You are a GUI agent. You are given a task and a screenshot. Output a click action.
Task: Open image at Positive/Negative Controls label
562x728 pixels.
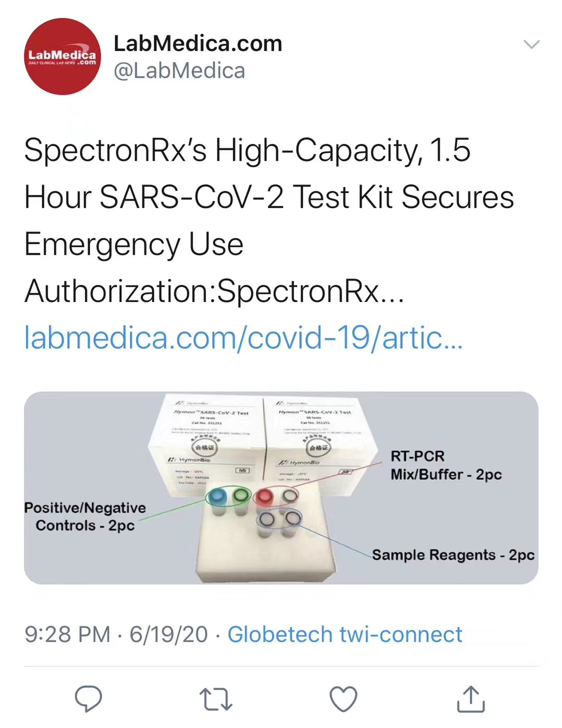pos(85,516)
